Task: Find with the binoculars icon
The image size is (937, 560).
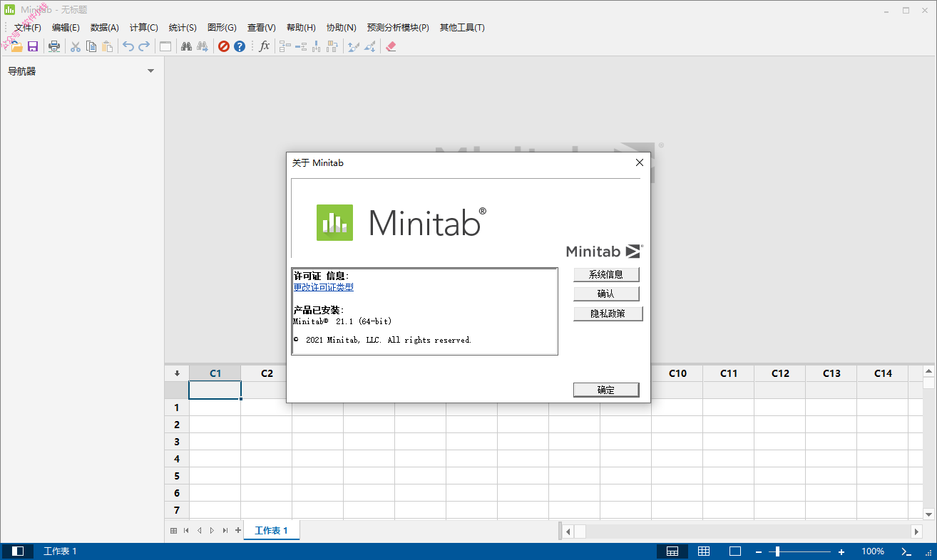Action: [x=187, y=46]
